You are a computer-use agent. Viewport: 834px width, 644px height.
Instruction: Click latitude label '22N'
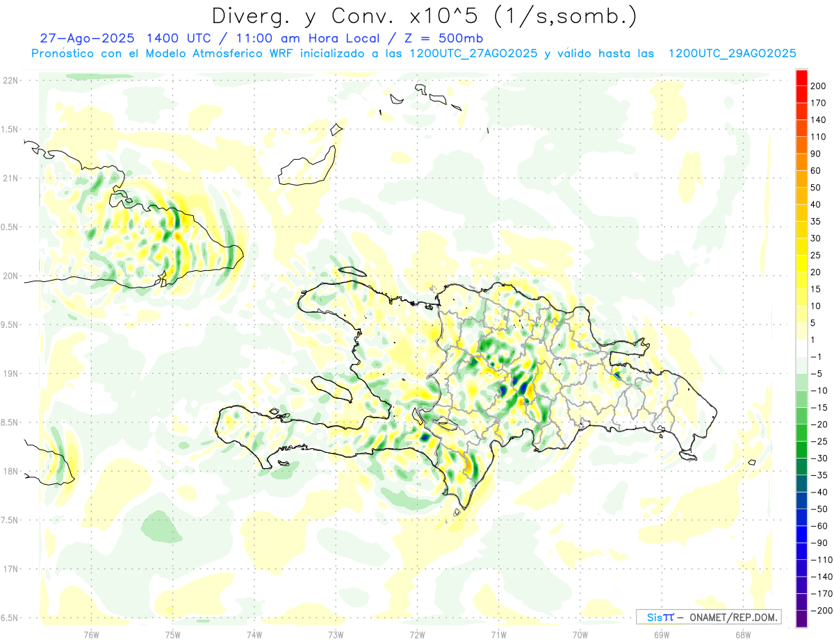(x=10, y=81)
